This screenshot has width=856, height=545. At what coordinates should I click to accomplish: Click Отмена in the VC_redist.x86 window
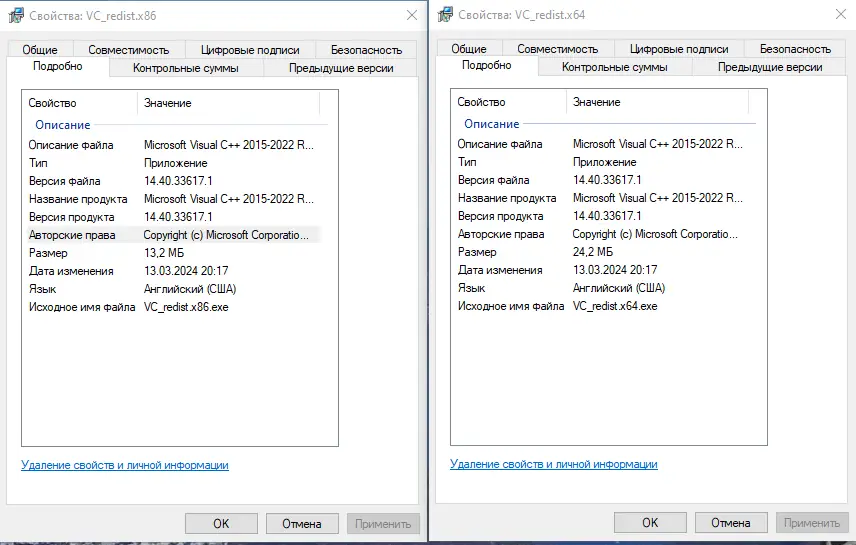click(x=301, y=523)
